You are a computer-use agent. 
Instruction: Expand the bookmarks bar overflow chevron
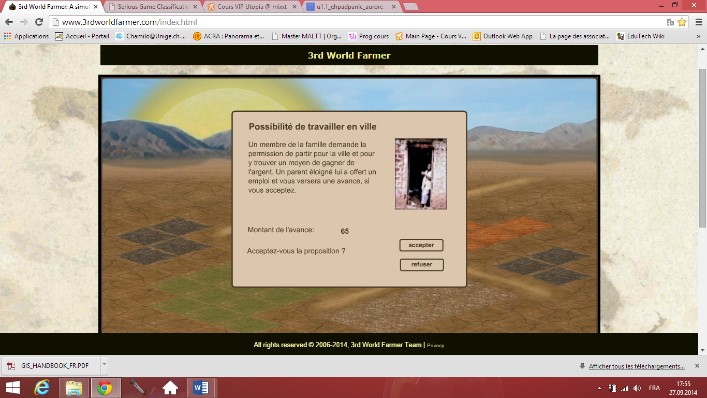698,36
